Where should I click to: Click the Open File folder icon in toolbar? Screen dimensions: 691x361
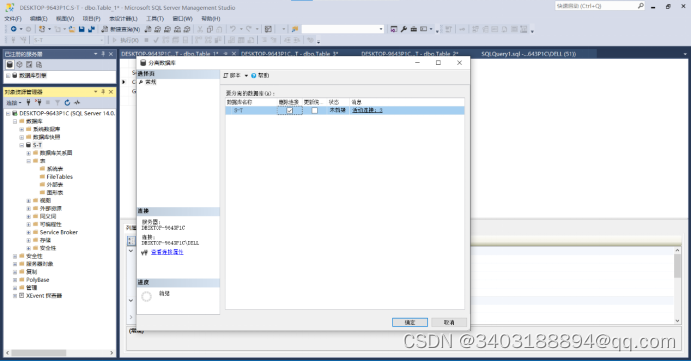[x=72, y=29]
